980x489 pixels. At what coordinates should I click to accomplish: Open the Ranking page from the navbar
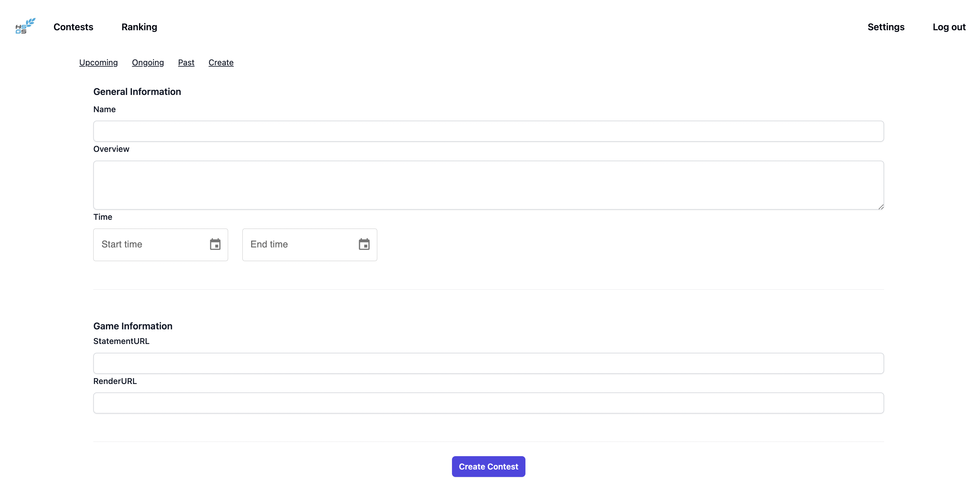[x=139, y=27]
